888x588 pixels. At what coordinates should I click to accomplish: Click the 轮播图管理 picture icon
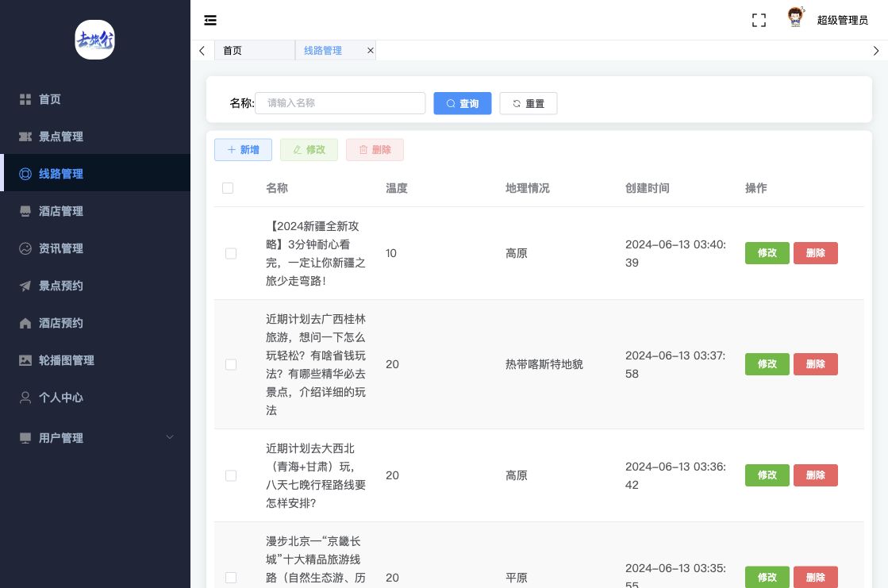coord(25,360)
